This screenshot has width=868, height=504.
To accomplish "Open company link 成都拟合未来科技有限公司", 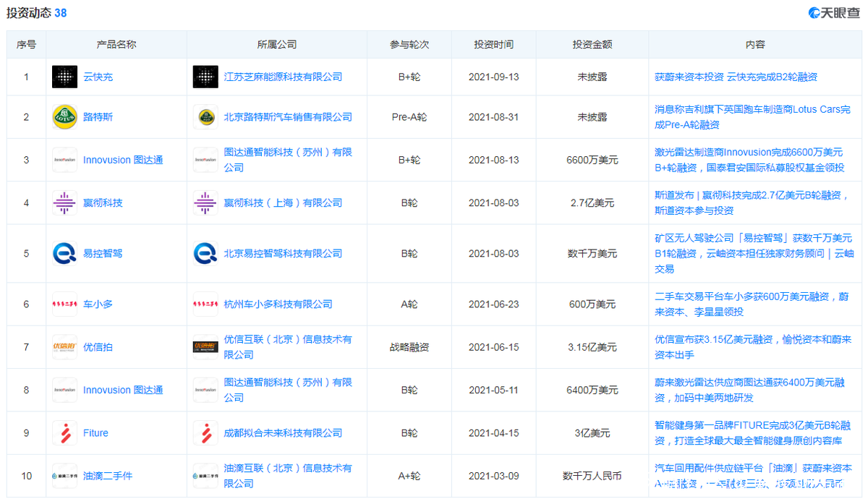I will (283, 433).
